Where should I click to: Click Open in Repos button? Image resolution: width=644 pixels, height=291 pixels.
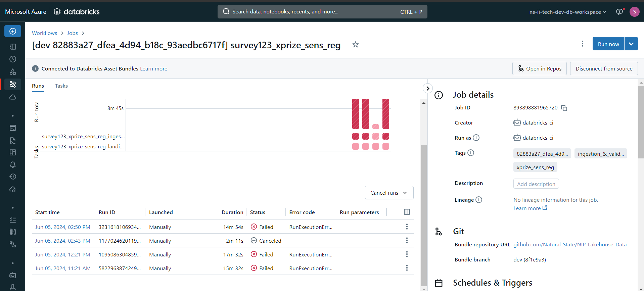[540, 68]
